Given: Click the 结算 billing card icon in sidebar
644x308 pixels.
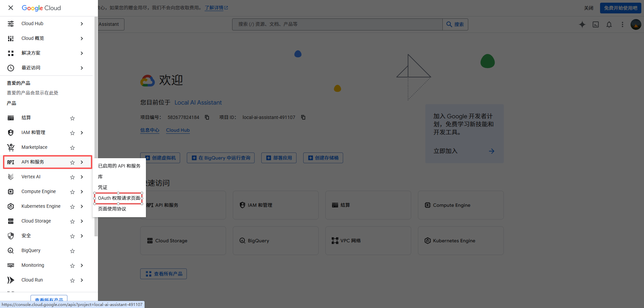Looking at the screenshot, I should click(11, 118).
